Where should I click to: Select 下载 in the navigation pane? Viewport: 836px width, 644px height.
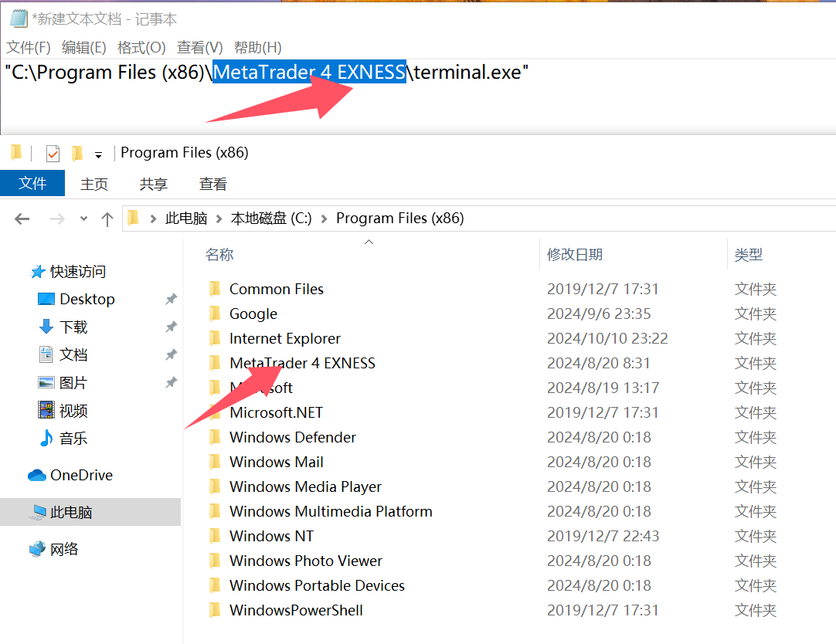73,327
